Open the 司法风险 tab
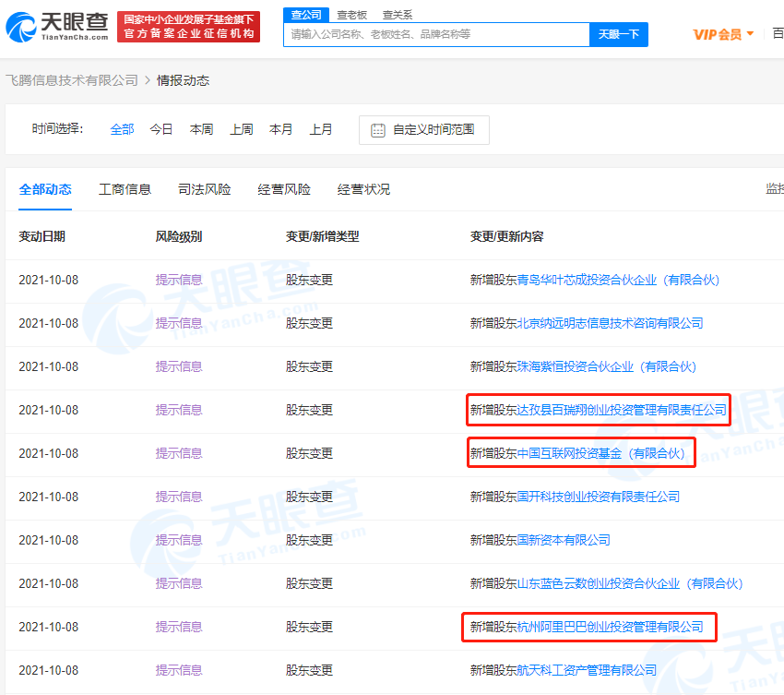Viewport: 784px width, 695px height. click(205, 189)
